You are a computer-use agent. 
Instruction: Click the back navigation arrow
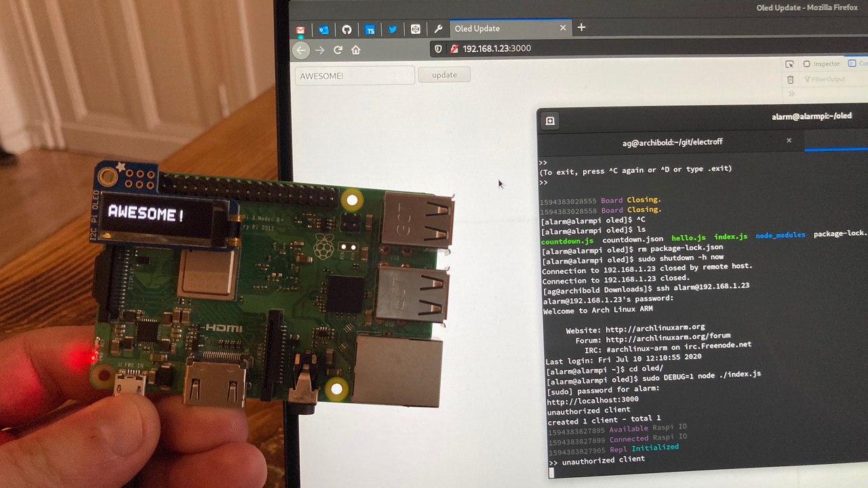tap(300, 49)
